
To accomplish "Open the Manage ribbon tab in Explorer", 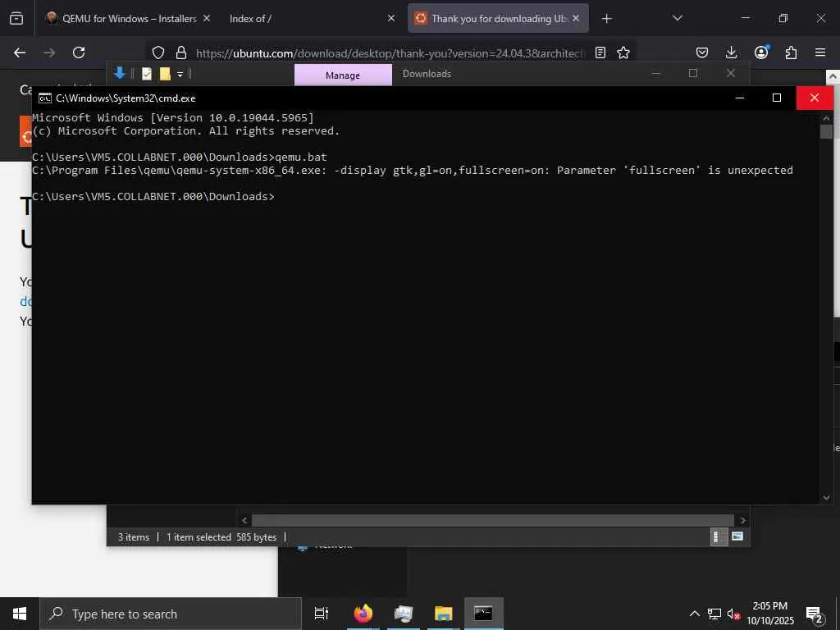I will click(343, 75).
